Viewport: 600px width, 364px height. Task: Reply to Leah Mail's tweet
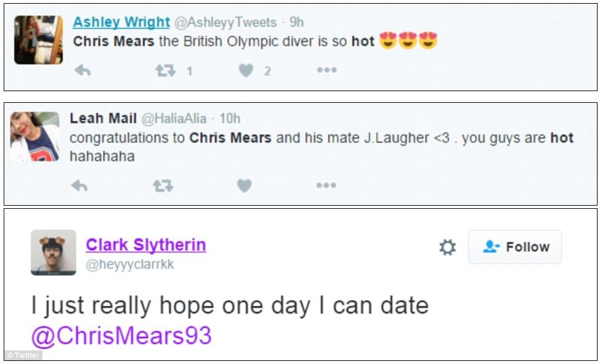79,185
